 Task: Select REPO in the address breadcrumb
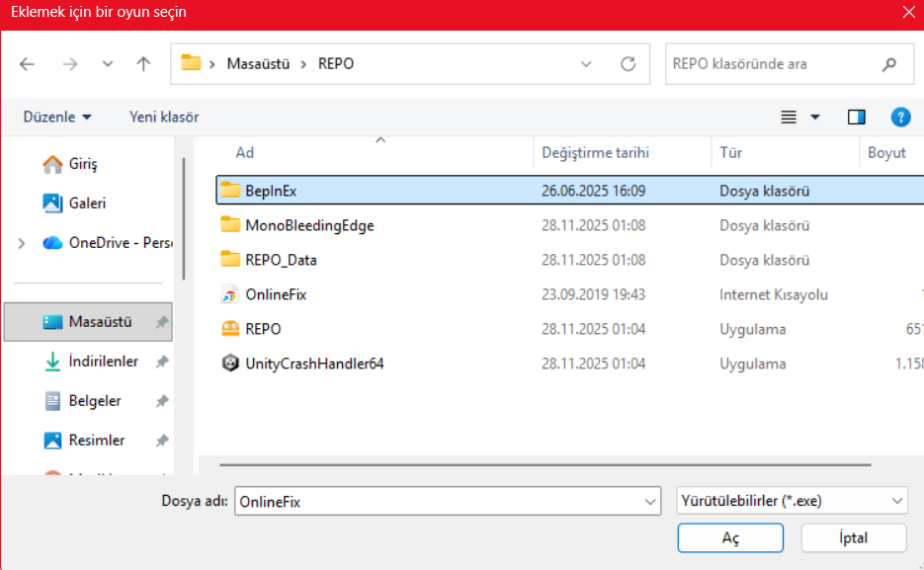(336, 63)
